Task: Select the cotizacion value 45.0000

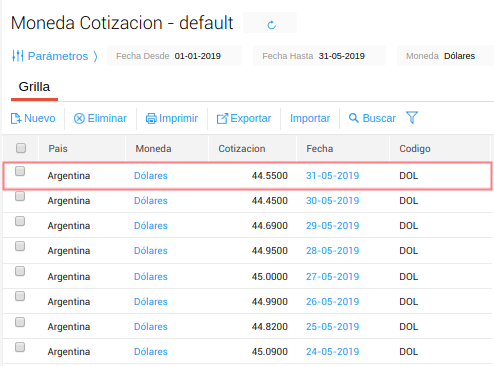Action: [270, 277]
